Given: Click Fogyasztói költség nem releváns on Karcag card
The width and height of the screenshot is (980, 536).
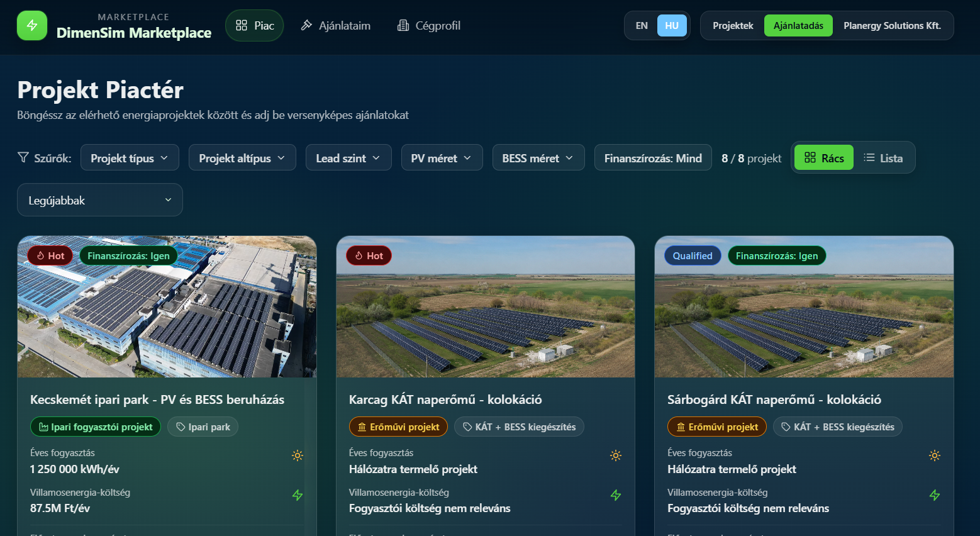Looking at the screenshot, I should (x=430, y=508).
